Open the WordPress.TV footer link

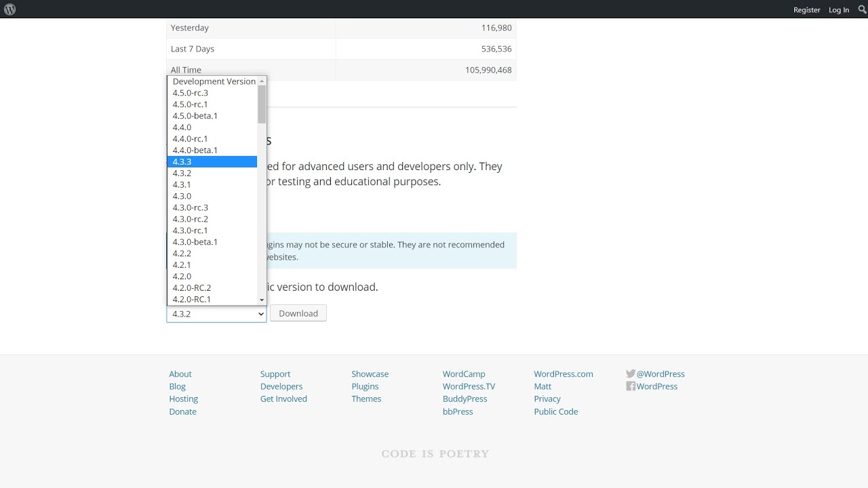(469, 386)
